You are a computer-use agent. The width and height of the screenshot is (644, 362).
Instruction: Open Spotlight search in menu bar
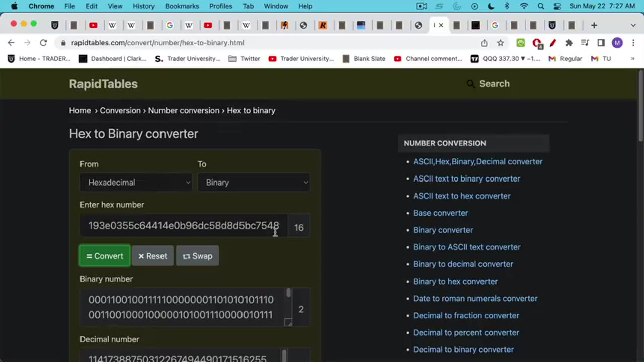(541, 6)
